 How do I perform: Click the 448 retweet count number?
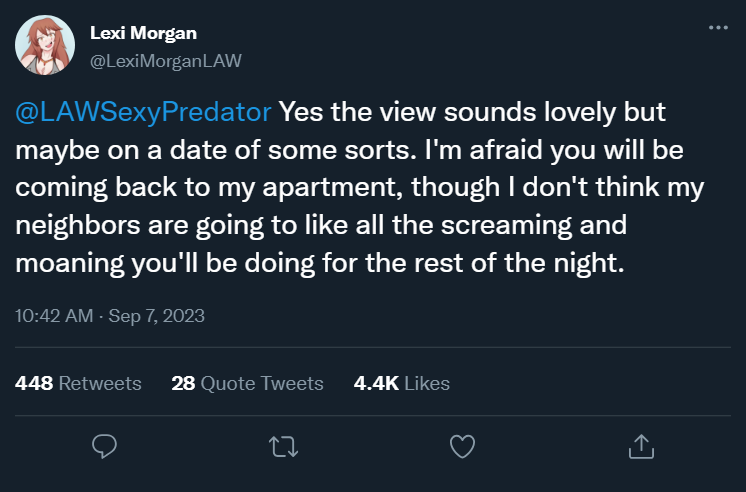(x=34, y=383)
